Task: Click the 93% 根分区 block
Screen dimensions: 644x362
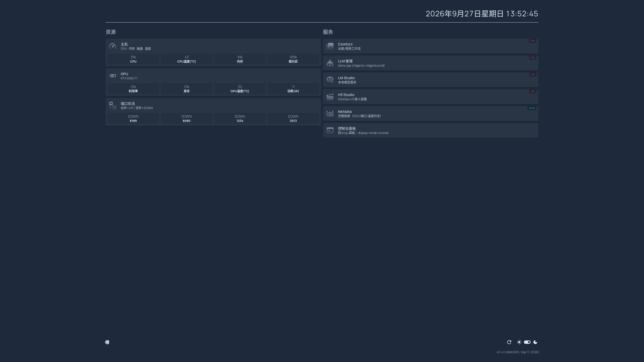Action: [293, 59]
